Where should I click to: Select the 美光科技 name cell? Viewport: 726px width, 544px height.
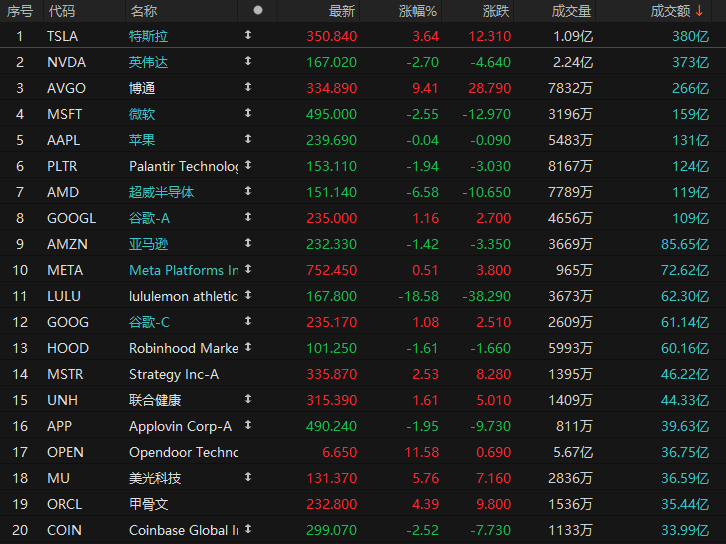(x=155, y=478)
